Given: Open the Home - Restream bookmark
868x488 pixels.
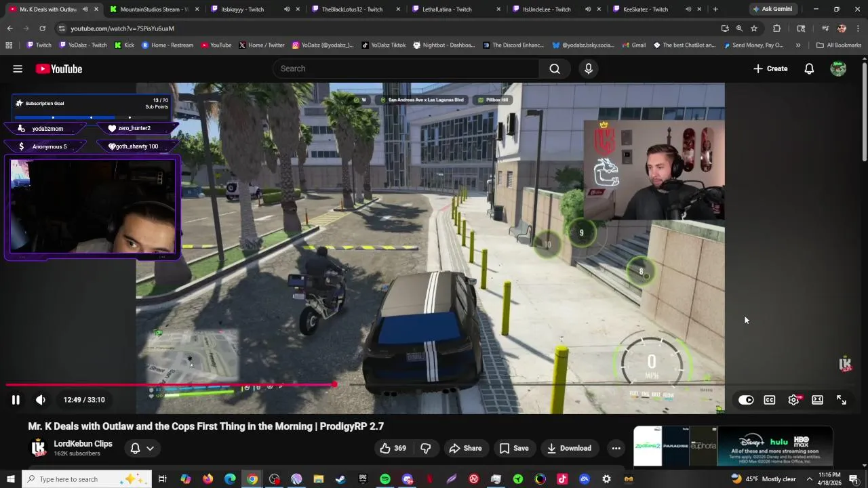Looking at the screenshot, I should click(167, 45).
